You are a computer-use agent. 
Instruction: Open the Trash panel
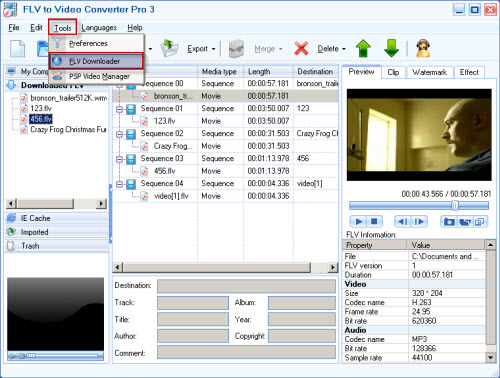coord(57,246)
